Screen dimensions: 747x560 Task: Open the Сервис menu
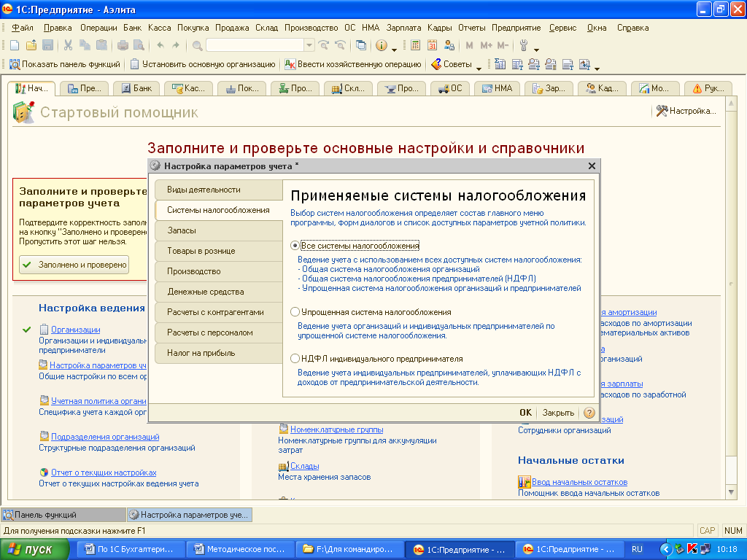pos(562,28)
